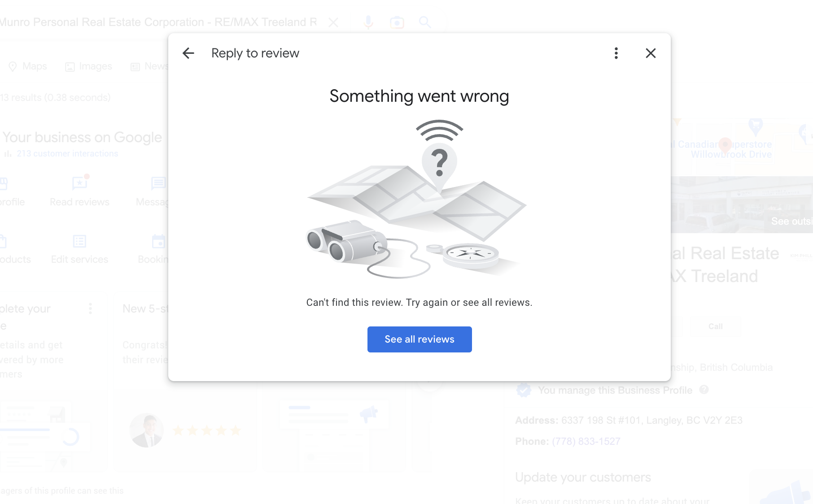Open the three-dot options menu in dialog

pyautogui.click(x=616, y=53)
